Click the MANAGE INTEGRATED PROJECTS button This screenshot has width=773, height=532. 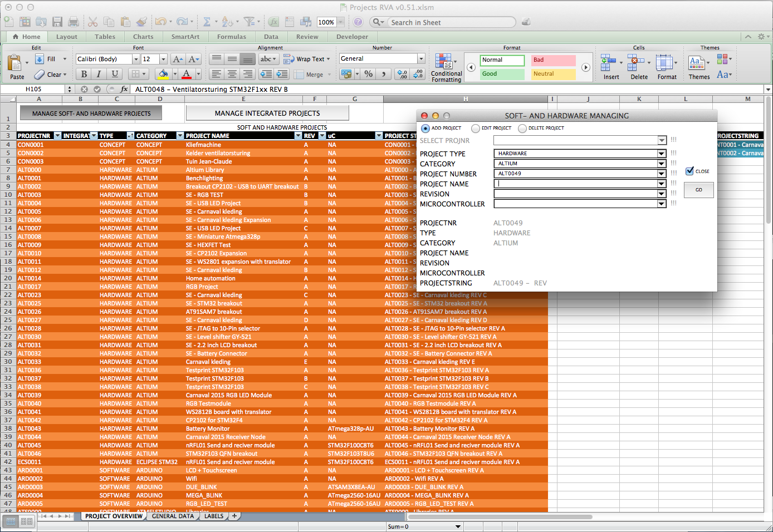[x=267, y=113]
